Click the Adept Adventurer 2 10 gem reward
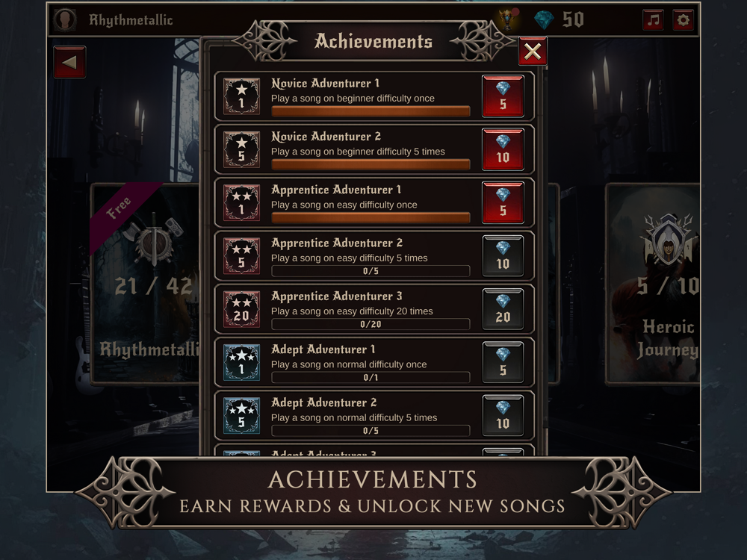 click(503, 416)
